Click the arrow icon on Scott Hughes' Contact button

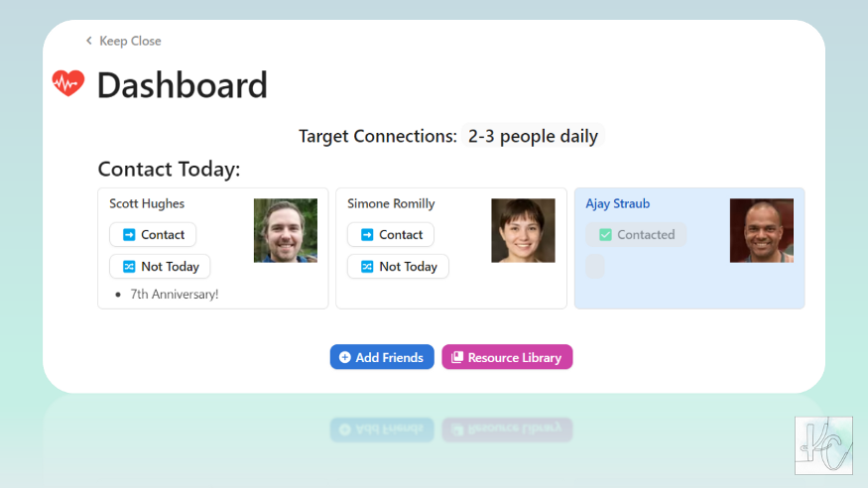129,235
